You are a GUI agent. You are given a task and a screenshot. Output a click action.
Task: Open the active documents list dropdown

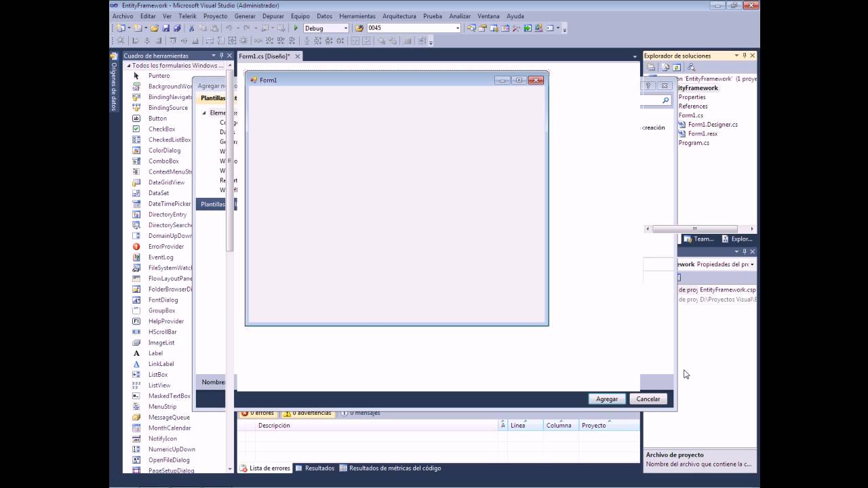635,56
